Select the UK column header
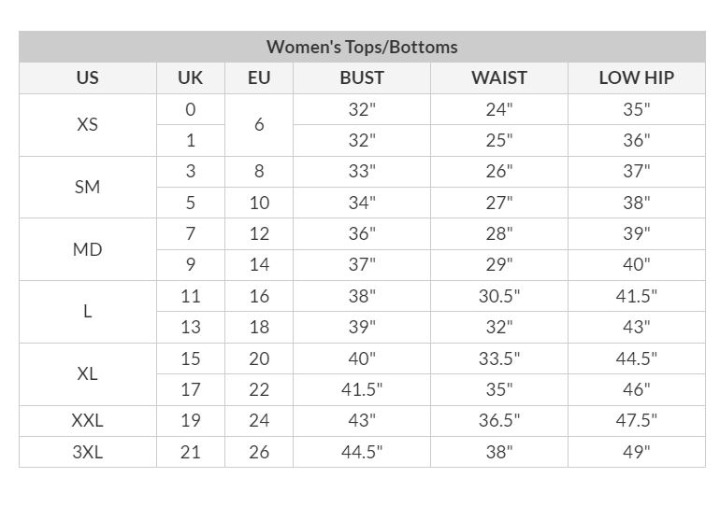This screenshot has height=520, width=720. pyautogui.click(x=190, y=78)
